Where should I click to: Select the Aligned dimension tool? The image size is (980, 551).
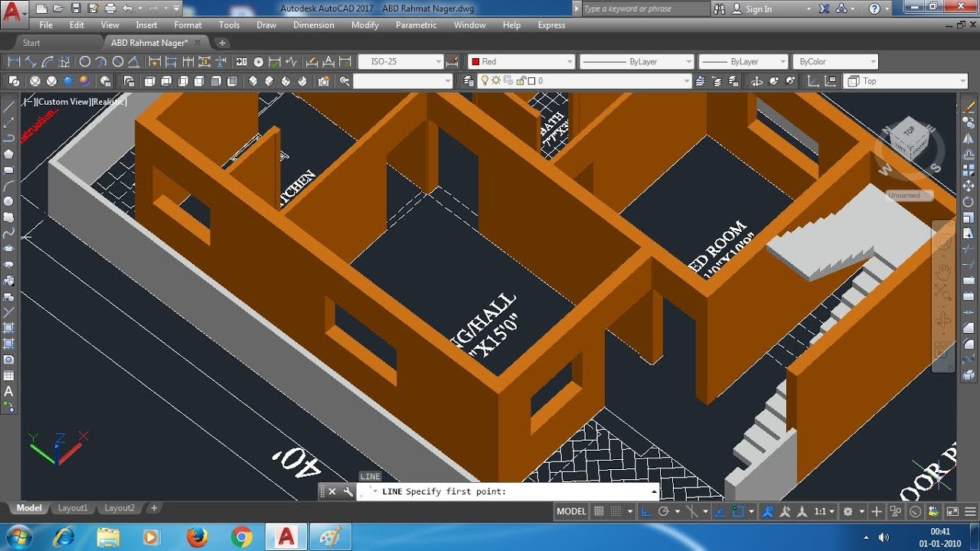click(x=31, y=61)
